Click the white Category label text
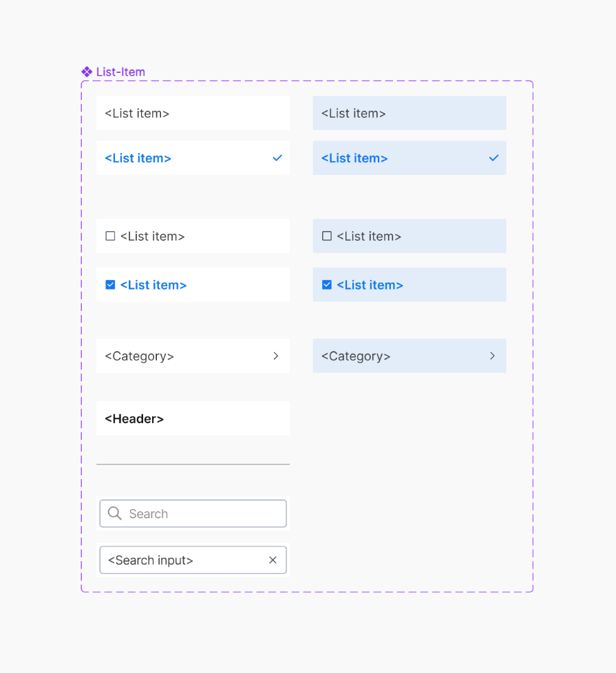 pyautogui.click(x=139, y=356)
